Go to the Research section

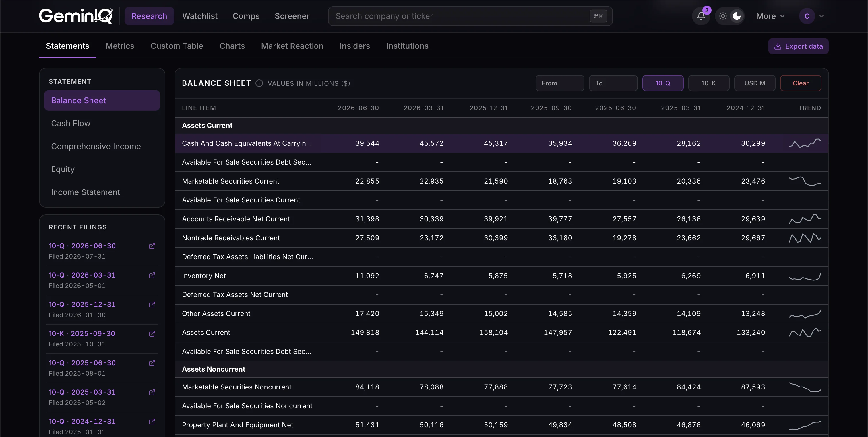click(x=149, y=16)
